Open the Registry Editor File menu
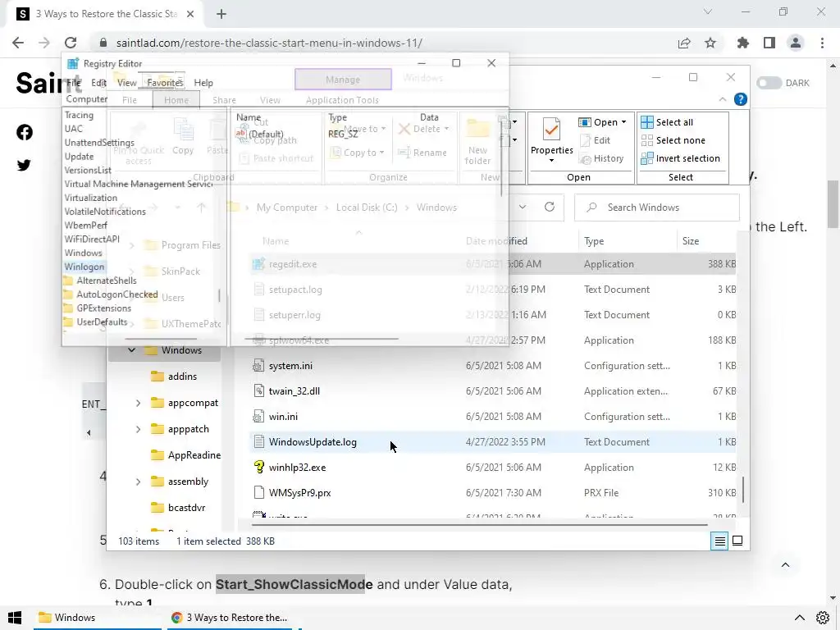Viewport: 840px width, 630px height. pos(73,83)
